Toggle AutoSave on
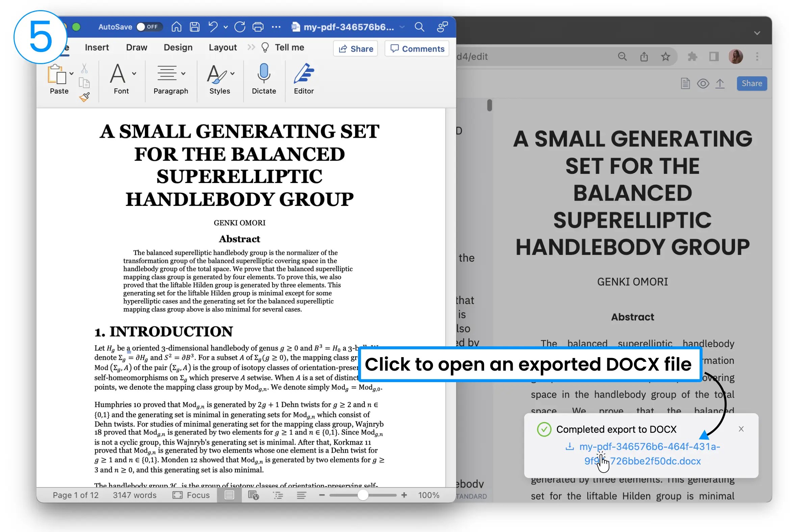The width and height of the screenshot is (812, 532). click(149, 27)
